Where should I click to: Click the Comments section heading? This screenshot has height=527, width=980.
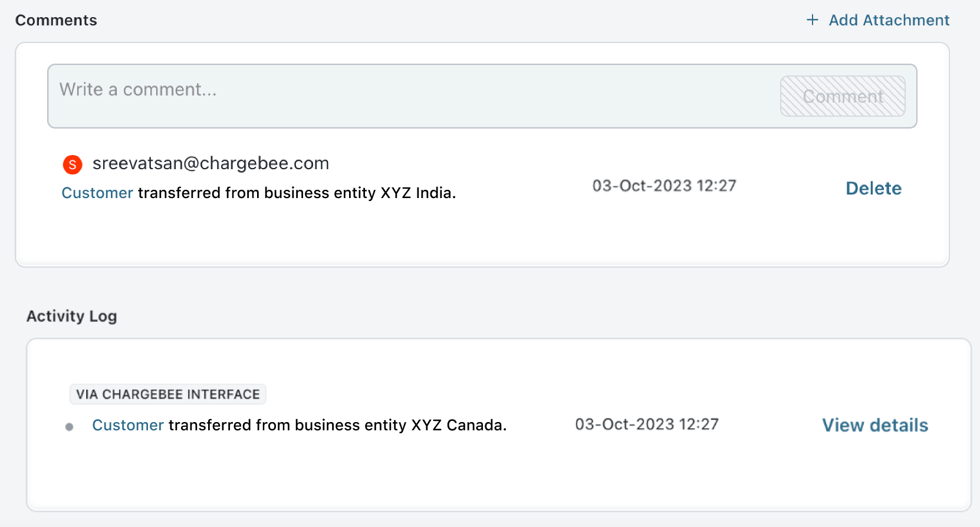56,20
